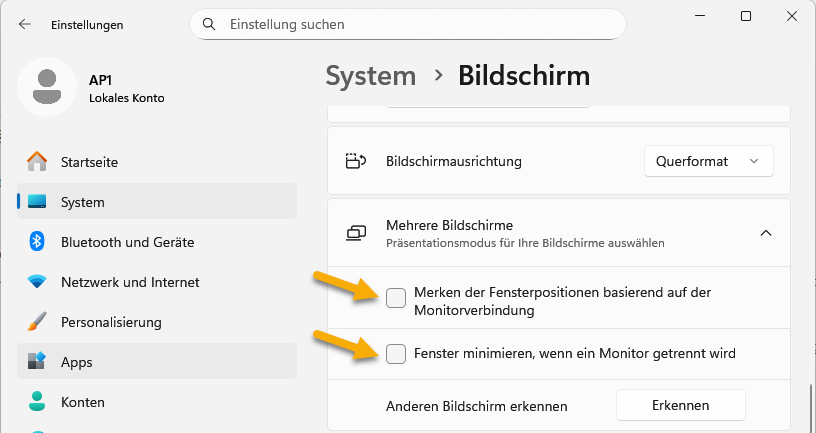816x433 pixels.
Task: Click the AP1 user avatar
Action: 46,87
